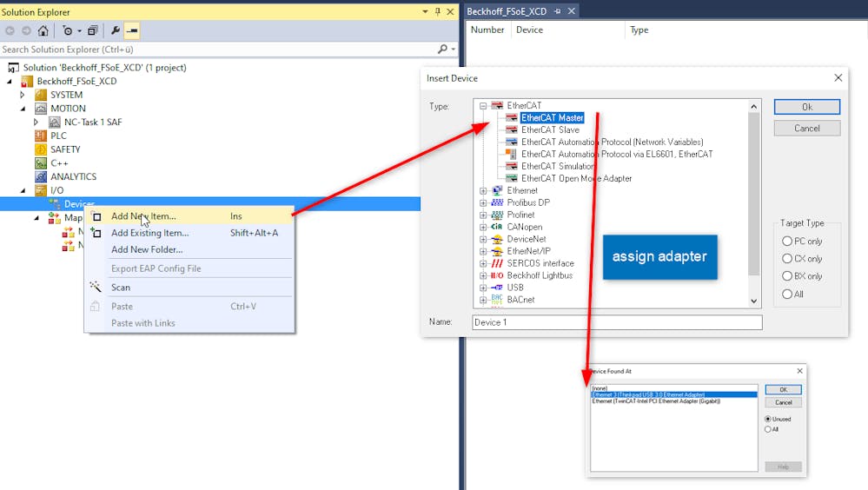Select the TwinCAT-Intel PCI Ethernet Adapter entry
868x490 pixels.
point(656,401)
